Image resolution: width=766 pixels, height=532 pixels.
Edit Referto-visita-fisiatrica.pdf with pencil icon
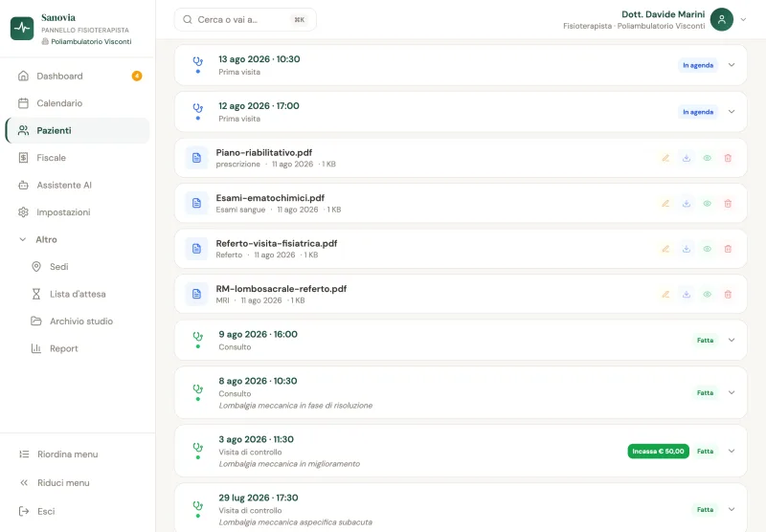point(665,249)
